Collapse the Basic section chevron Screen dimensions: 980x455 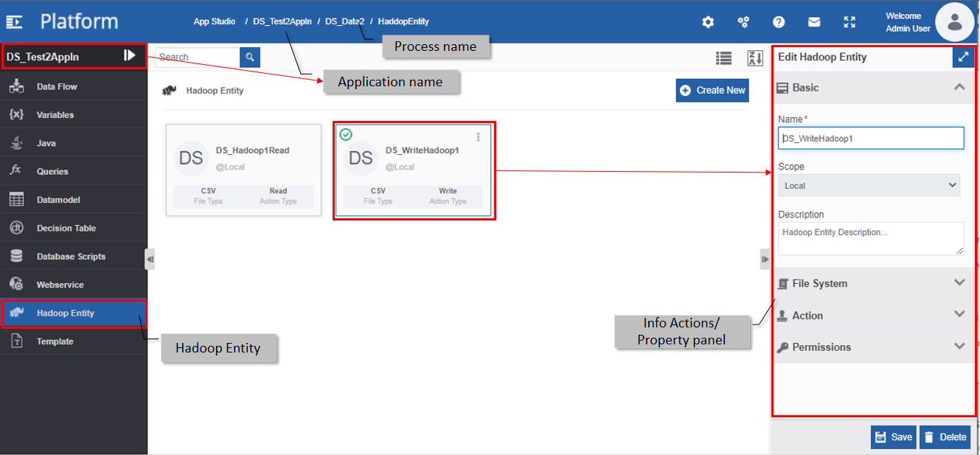[959, 87]
